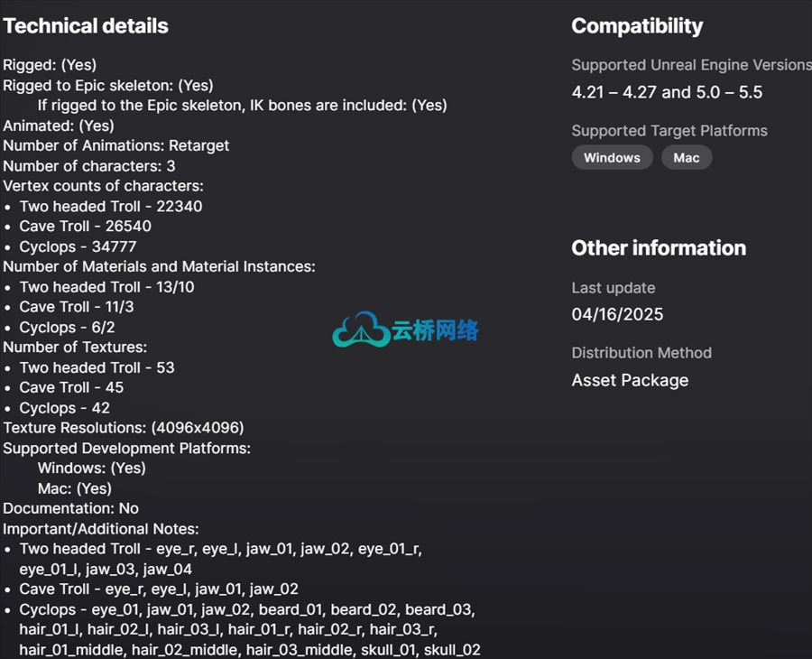The width and height of the screenshot is (812, 659).
Task: Click the Compatibility heading
Action: point(637,26)
